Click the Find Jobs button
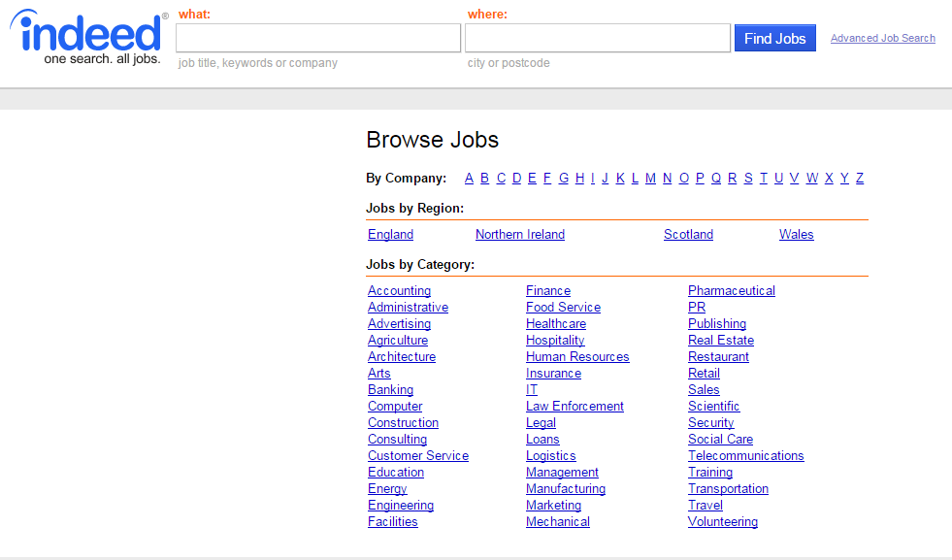Viewport: 952px width, 560px height. click(774, 38)
